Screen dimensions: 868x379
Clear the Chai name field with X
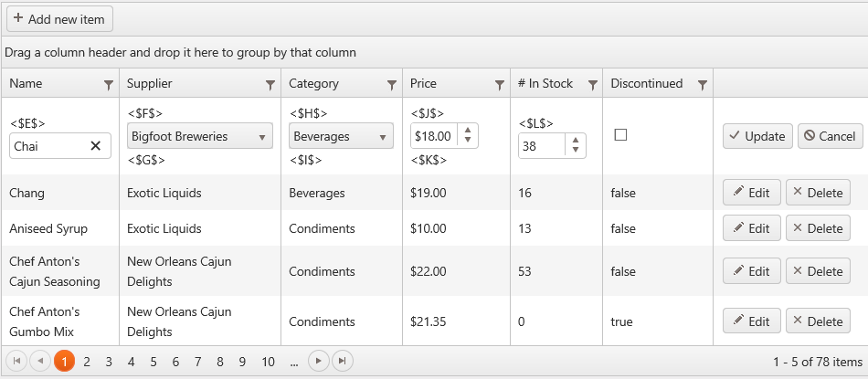[95, 145]
